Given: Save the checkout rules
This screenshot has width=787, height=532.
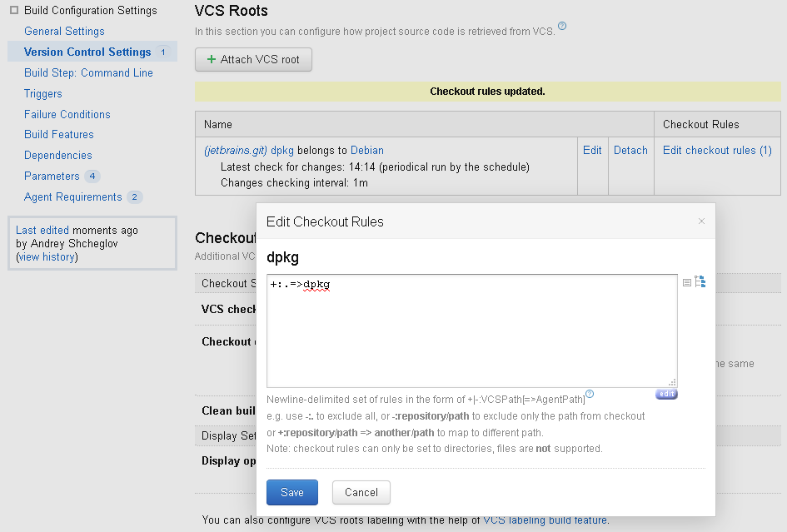Looking at the screenshot, I should pyautogui.click(x=291, y=492).
